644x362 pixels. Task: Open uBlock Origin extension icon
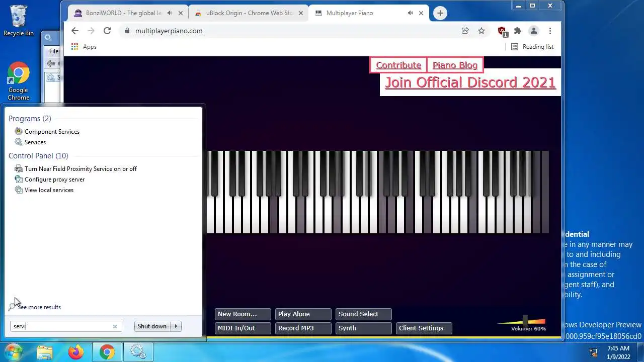click(x=502, y=31)
